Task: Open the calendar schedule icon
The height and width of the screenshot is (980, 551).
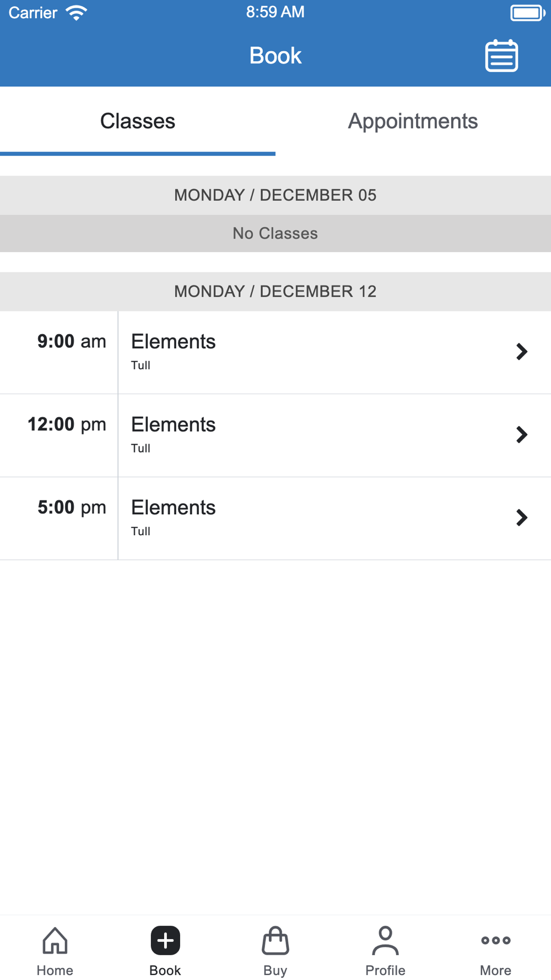Action: pos(501,56)
